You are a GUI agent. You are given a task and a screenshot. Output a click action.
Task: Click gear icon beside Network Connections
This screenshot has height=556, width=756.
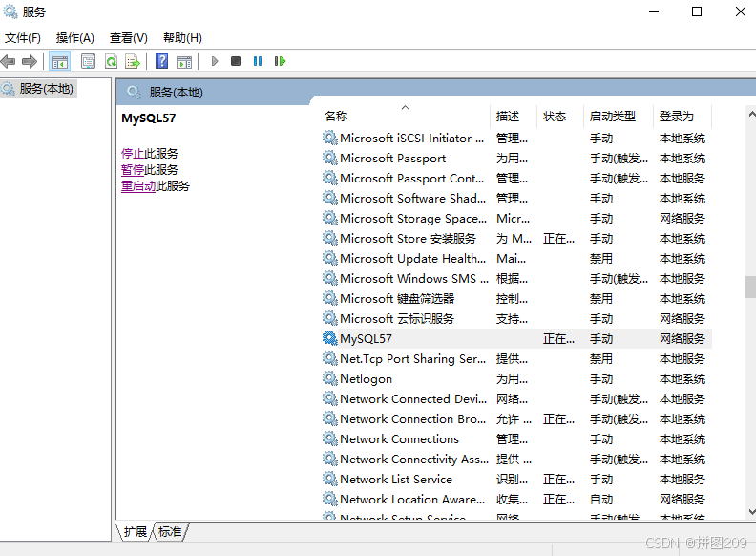[329, 438]
